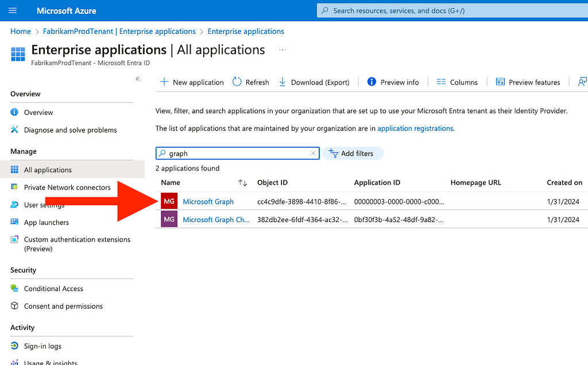This screenshot has height=365, width=588.
Task: Click the Application ID column header
Action: (377, 182)
